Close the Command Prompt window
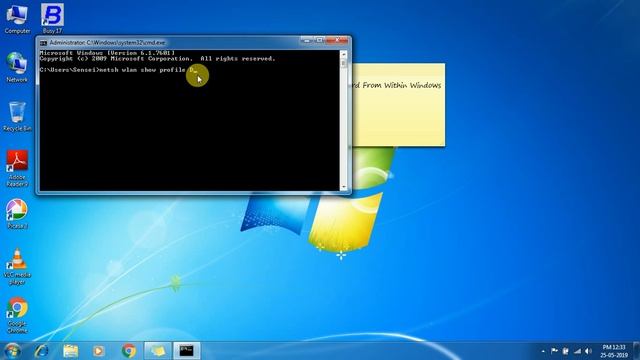Image resolution: width=640 pixels, height=360 pixels. 337,40
